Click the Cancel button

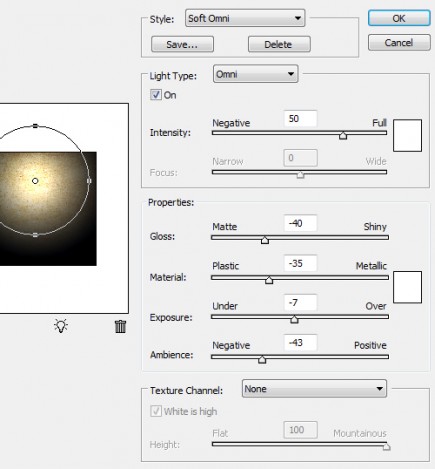[399, 43]
